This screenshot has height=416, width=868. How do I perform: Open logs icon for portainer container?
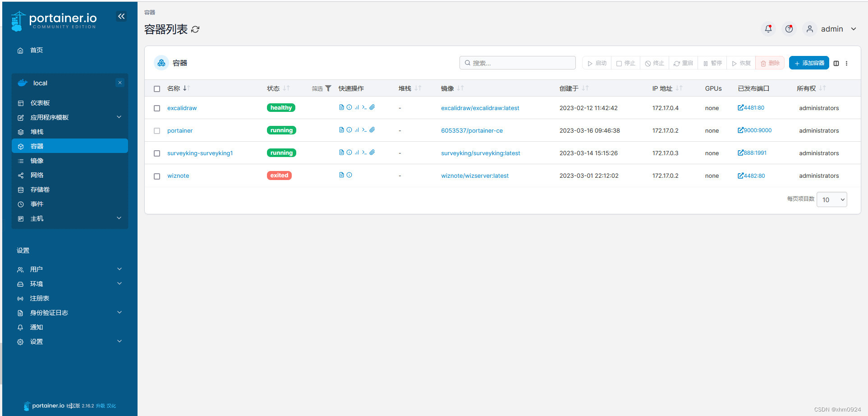coord(341,130)
